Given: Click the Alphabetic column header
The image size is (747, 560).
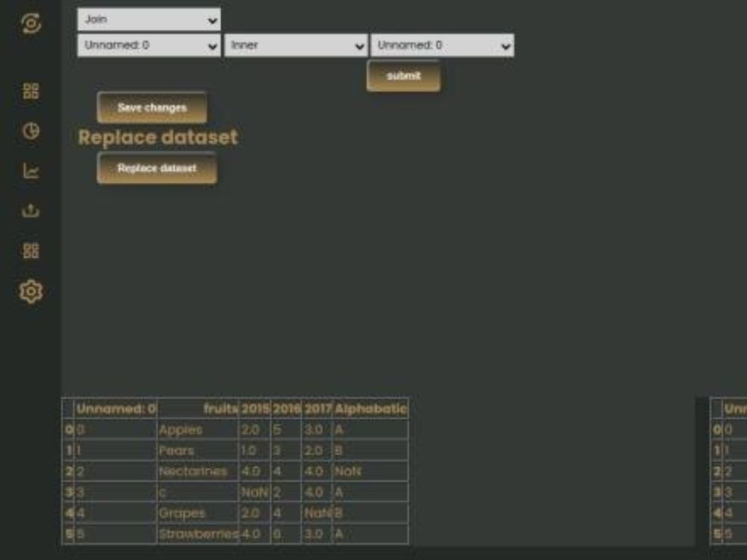Looking at the screenshot, I should [x=371, y=408].
